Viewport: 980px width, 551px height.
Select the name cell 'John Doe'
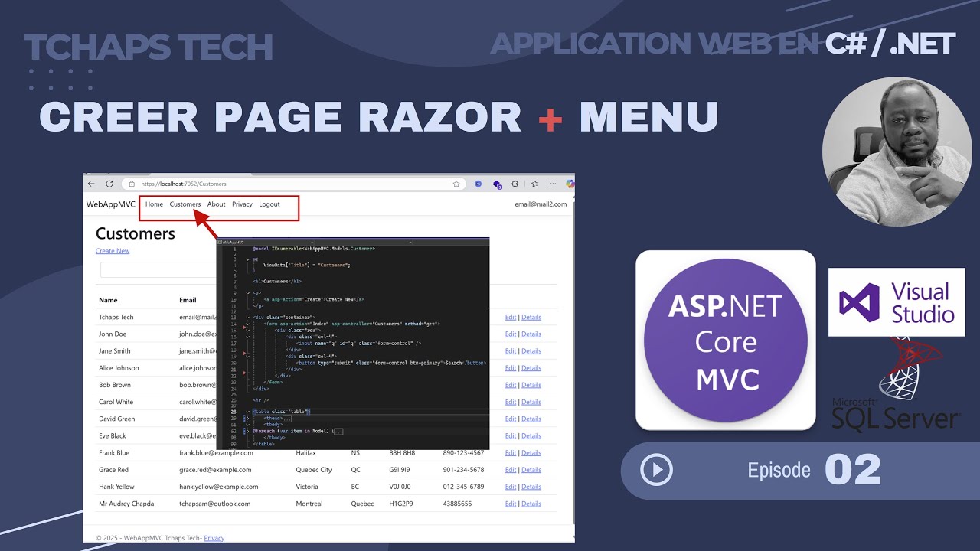113,334
